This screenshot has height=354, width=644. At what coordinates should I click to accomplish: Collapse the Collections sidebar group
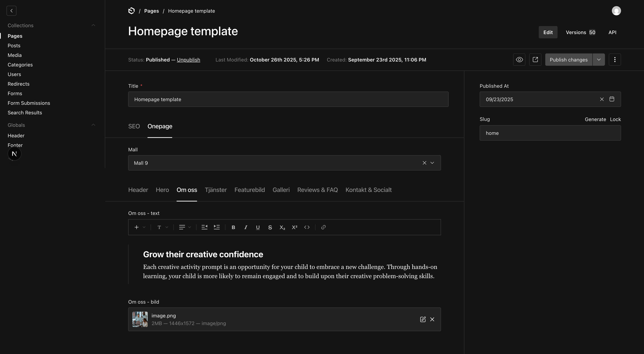pos(93,25)
